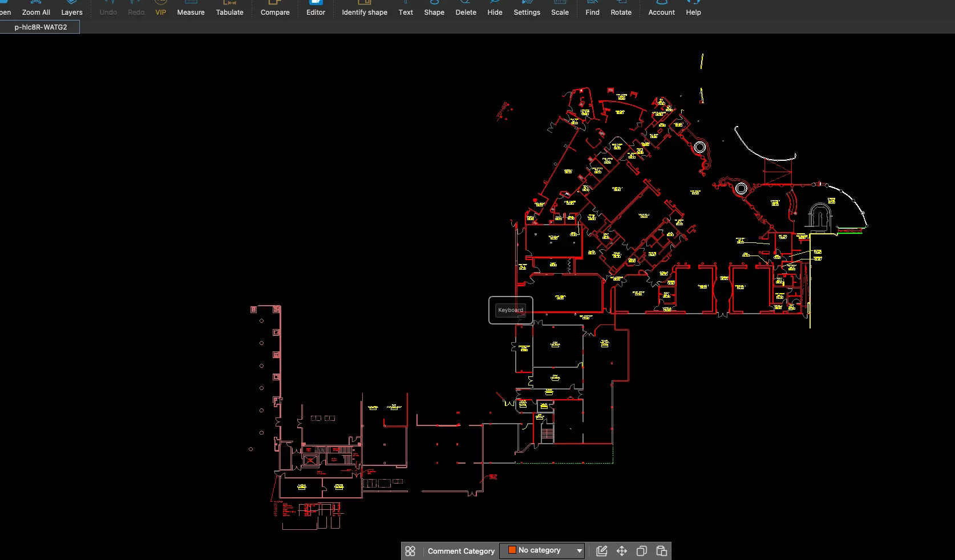955x560 pixels.
Task: Click the Undo button
Action: 108,9
